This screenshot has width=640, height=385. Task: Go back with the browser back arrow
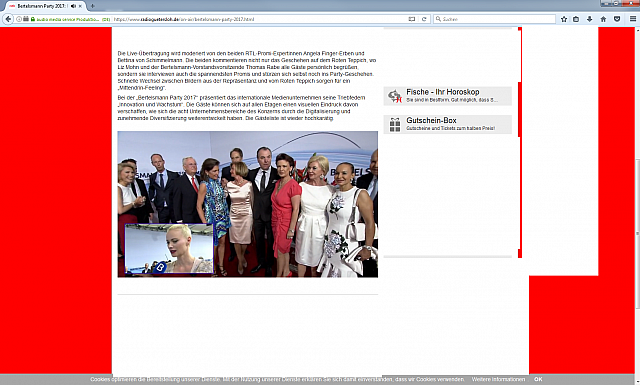coord(8,19)
